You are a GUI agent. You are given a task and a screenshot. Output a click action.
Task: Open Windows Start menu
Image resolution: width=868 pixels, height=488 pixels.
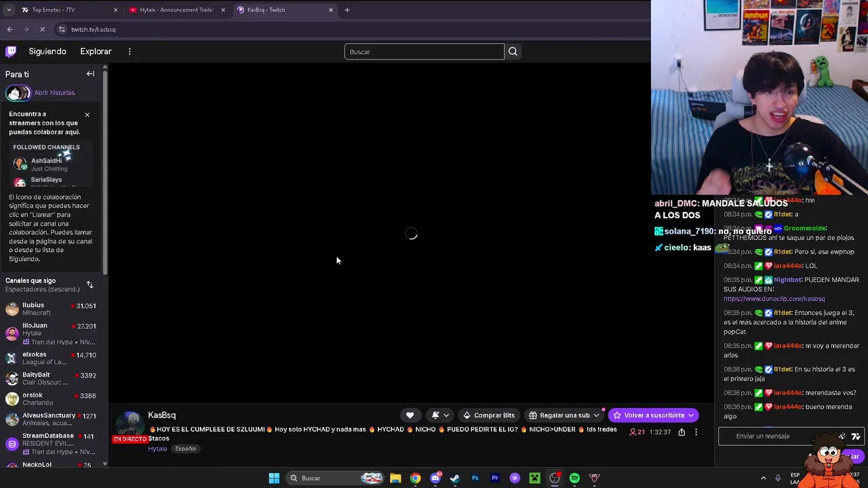274,478
